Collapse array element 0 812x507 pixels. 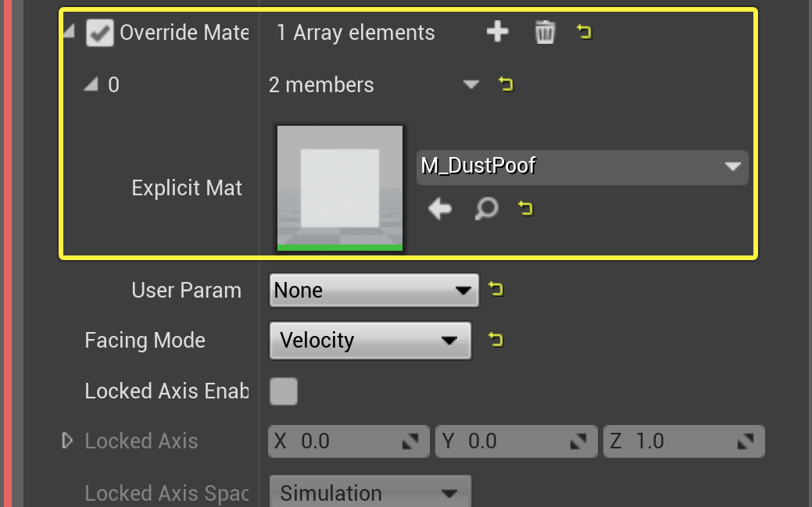point(91,84)
